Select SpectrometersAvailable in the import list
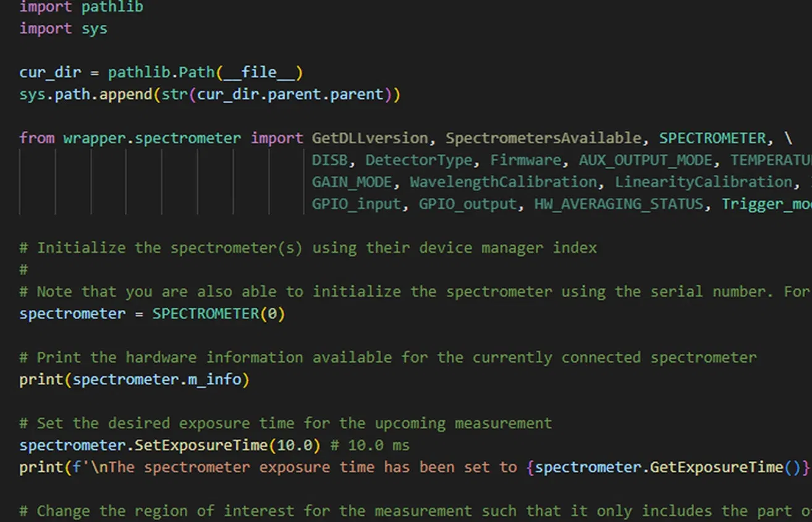Image resolution: width=812 pixels, height=522 pixels. pyautogui.click(x=543, y=138)
